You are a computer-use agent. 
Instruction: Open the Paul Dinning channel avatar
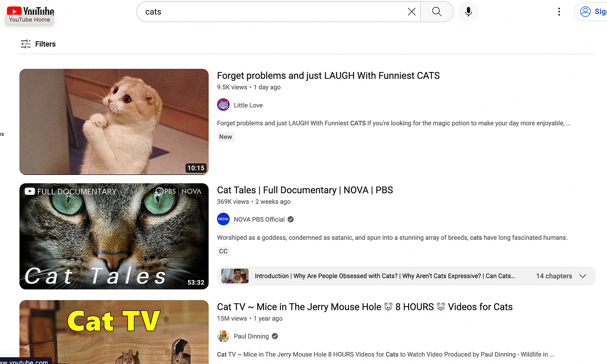click(223, 336)
